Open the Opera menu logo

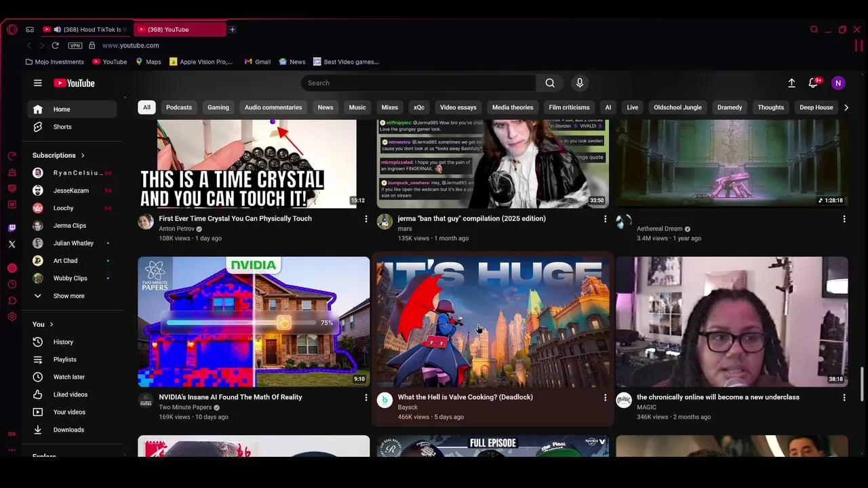(12, 29)
